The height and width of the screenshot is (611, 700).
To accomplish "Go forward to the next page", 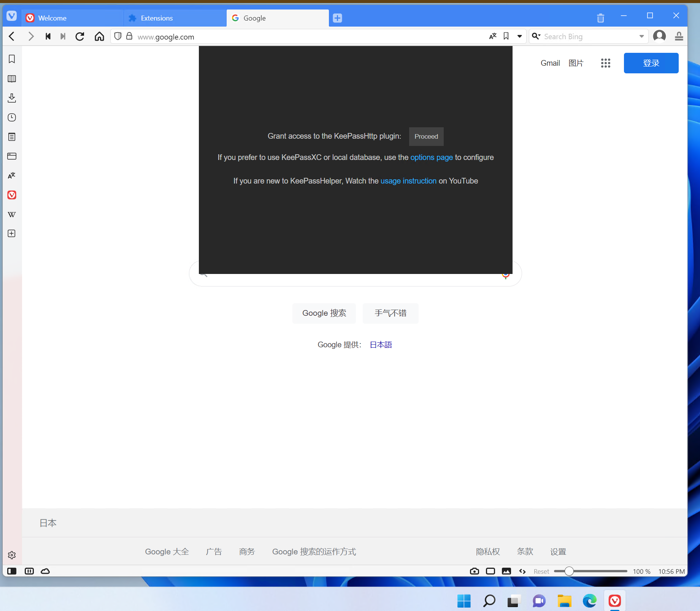I will (x=31, y=36).
